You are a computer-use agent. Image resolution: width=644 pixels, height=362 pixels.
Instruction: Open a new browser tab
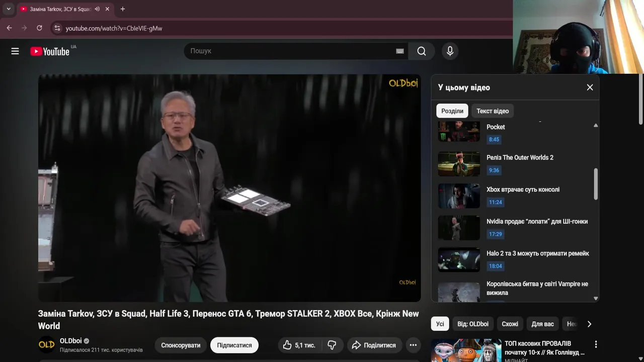(122, 9)
